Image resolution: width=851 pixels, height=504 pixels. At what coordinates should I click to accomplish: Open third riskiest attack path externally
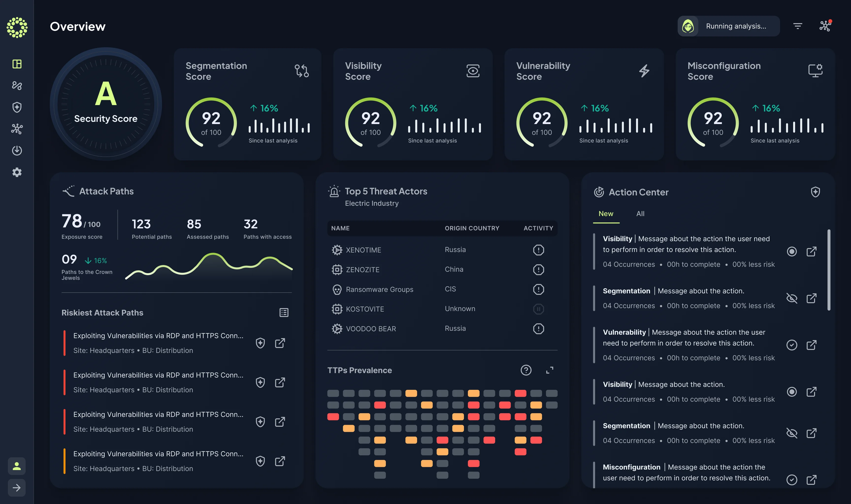(280, 422)
